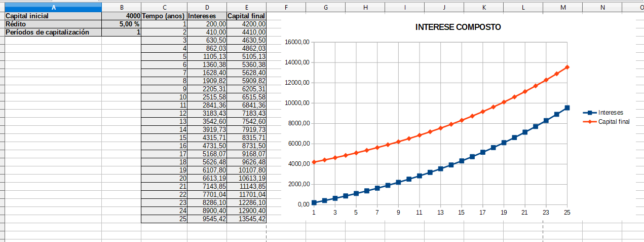Screen dimensions: 644x242
Task: Select the 'INTERESE COMPOSTO' chart title
Action: click(458, 27)
